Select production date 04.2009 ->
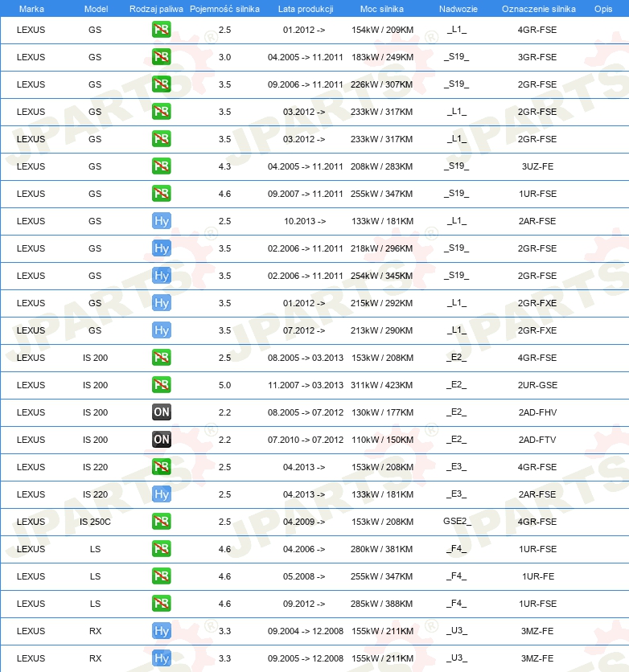Viewport: 629px width, 672px height. 304,522
